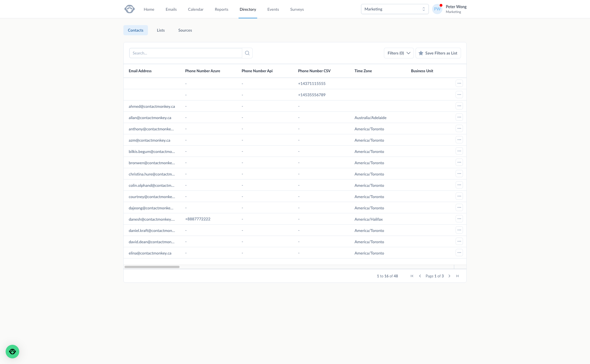The width and height of the screenshot is (590, 364).
Task: Switch to the Sources tab
Action: [x=185, y=30]
